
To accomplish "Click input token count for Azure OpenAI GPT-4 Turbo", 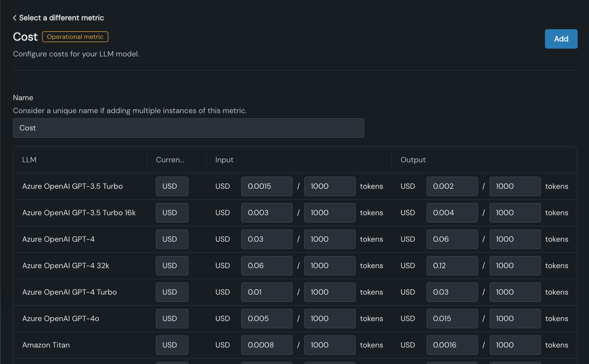I will (329, 292).
